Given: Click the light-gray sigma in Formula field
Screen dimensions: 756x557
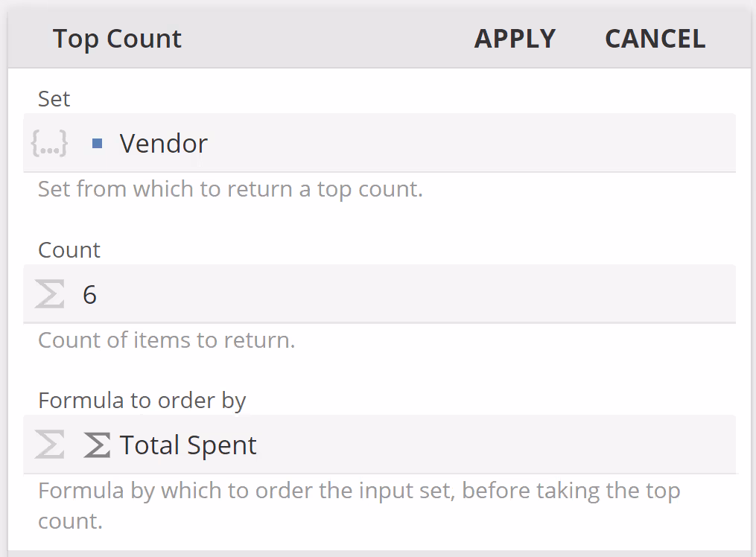Looking at the screenshot, I should pos(50,445).
